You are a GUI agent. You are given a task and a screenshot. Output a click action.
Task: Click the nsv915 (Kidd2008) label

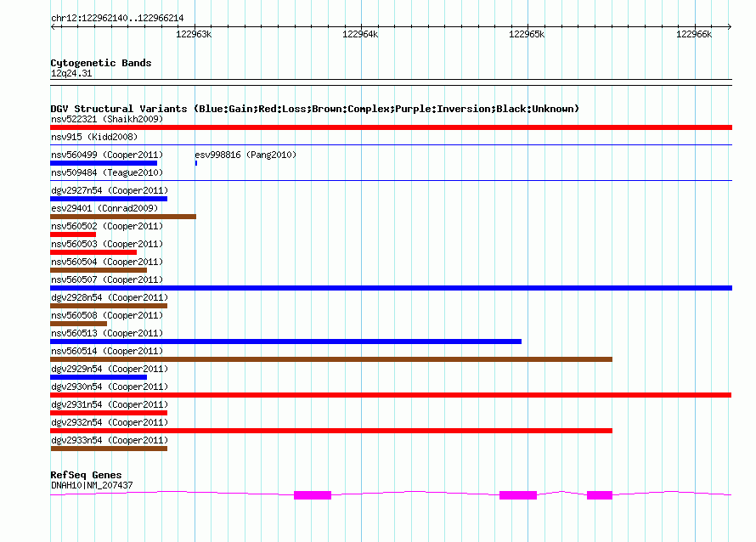click(94, 137)
